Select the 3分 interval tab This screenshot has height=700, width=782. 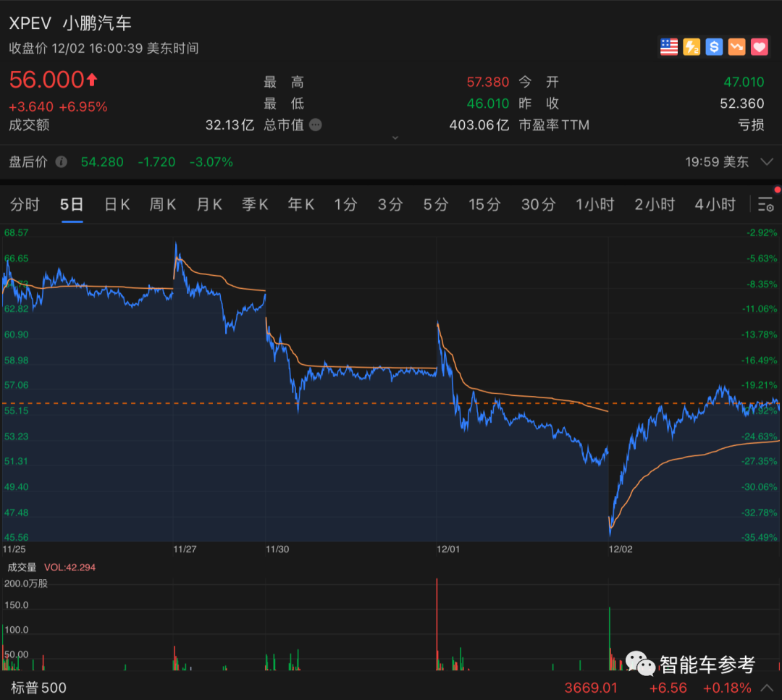390,204
